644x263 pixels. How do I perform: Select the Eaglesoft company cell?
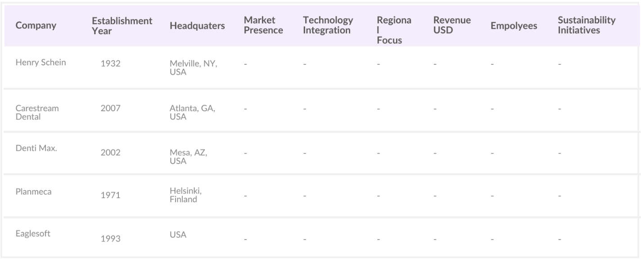coord(35,234)
